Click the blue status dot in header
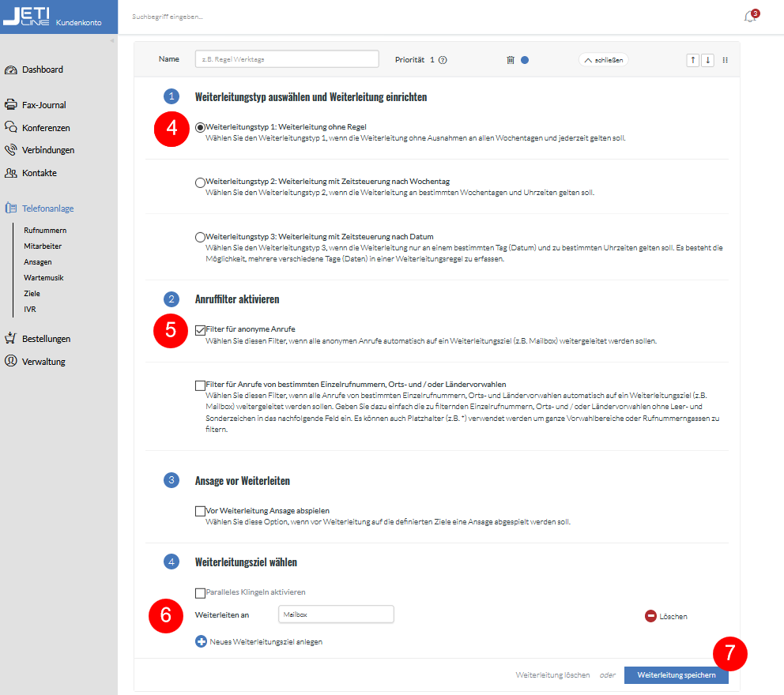The height and width of the screenshot is (695, 784). 525,59
